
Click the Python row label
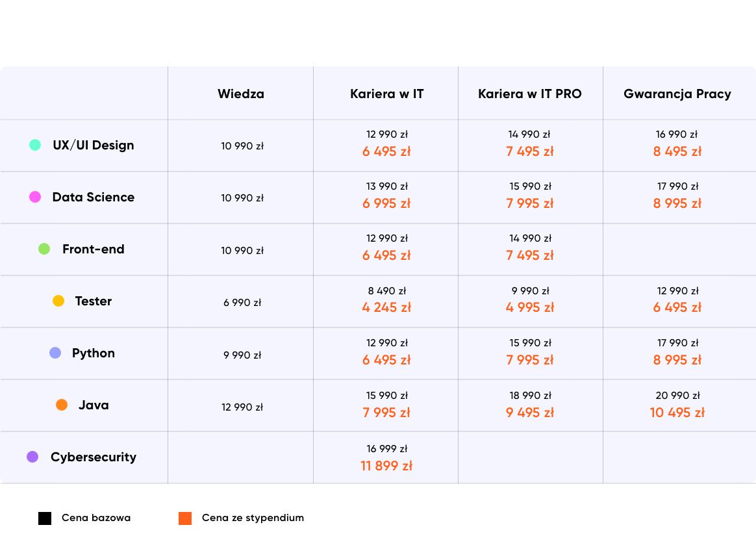coord(94,353)
